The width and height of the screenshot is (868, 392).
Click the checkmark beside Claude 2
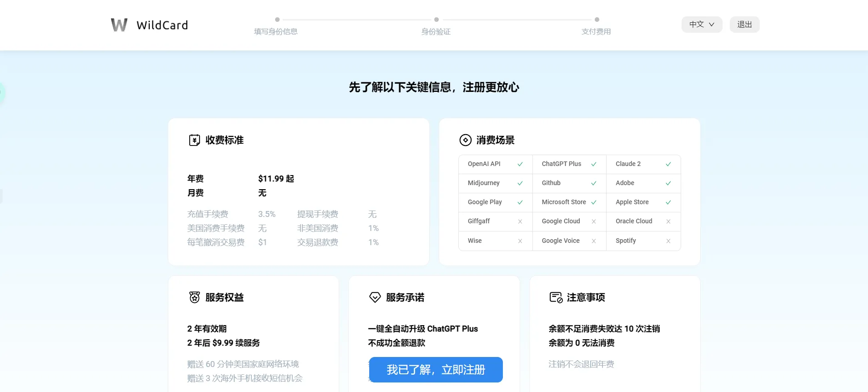click(x=668, y=164)
